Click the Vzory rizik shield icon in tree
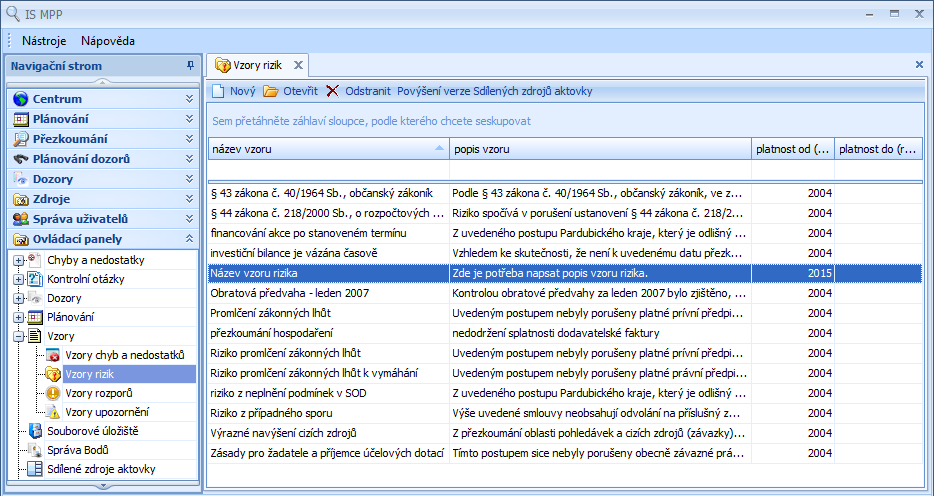The width and height of the screenshot is (934, 496). coord(54,374)
